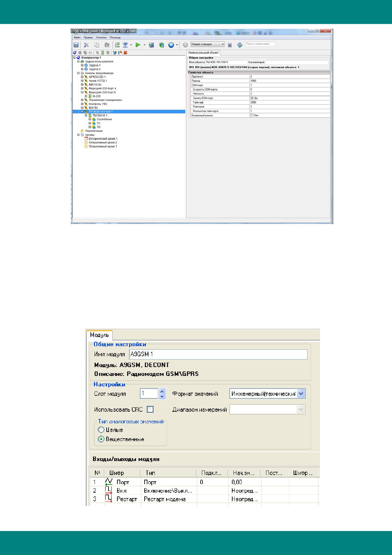Click the Copy toolbar icon

[97, 45]
